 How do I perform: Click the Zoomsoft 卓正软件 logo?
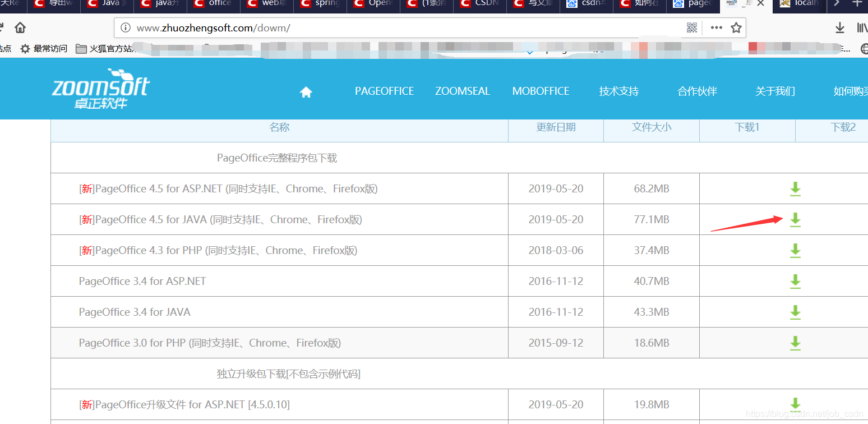tap(101, 88)
